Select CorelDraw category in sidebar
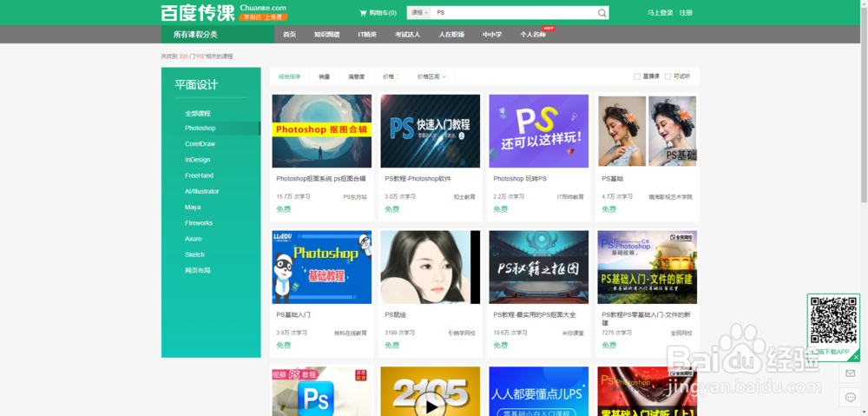 200,143
